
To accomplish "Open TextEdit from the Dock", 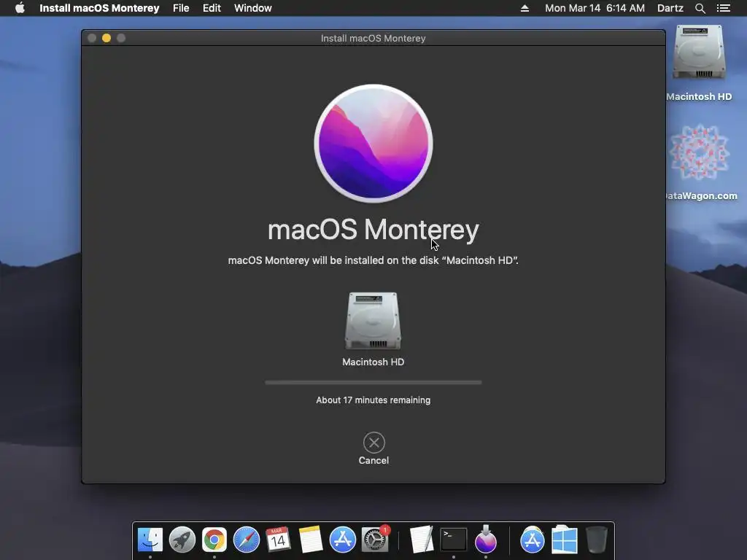I will click(x=421, y=540).
